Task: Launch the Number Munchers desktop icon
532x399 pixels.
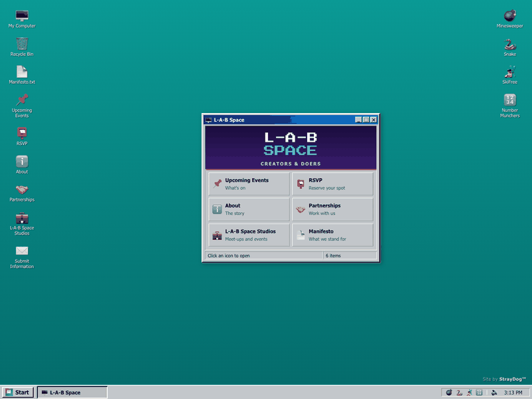Action: (509, 106)
